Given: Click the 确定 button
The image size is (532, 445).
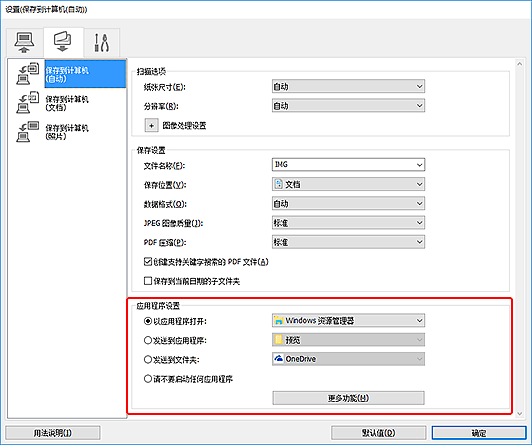Looking at the screenshot, I should coord(479,433).
